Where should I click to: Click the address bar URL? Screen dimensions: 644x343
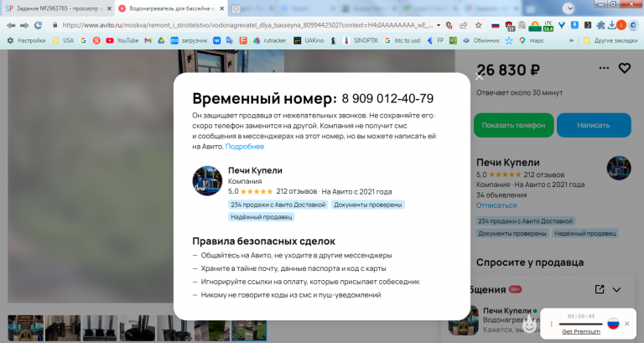tap(247, 25)
